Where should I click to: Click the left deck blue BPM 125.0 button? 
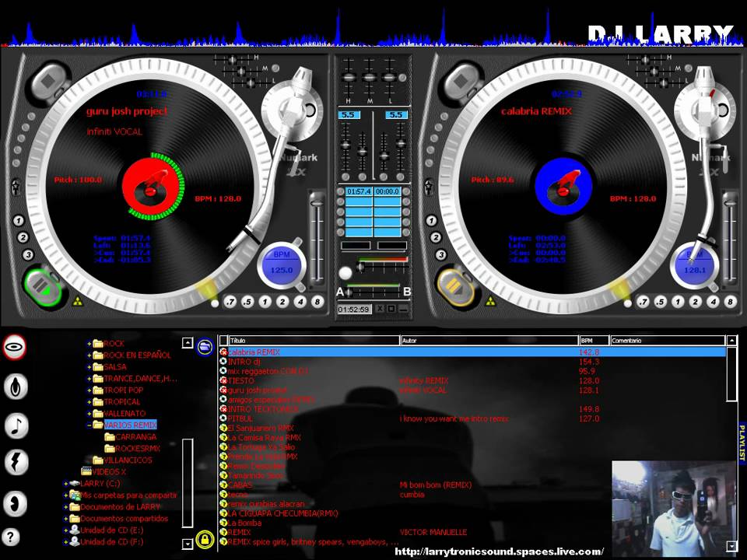click(x=282, y=265)
